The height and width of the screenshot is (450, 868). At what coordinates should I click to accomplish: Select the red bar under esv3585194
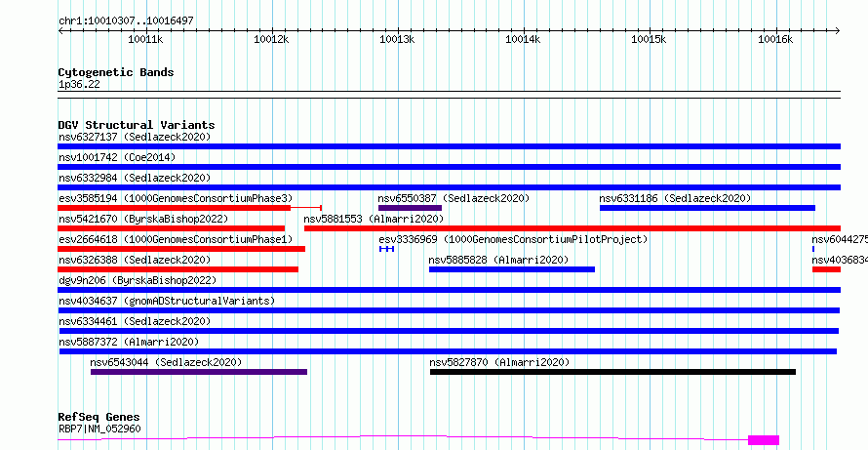[175, 208]
